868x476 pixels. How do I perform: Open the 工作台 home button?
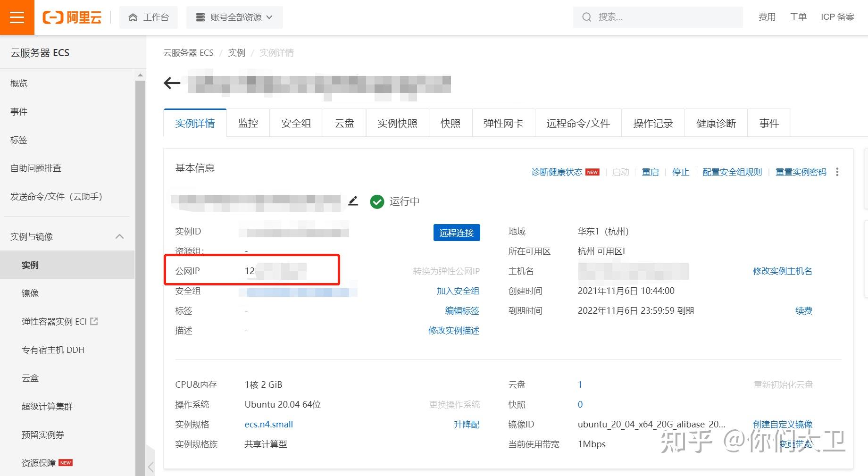[x=149, y=17]
